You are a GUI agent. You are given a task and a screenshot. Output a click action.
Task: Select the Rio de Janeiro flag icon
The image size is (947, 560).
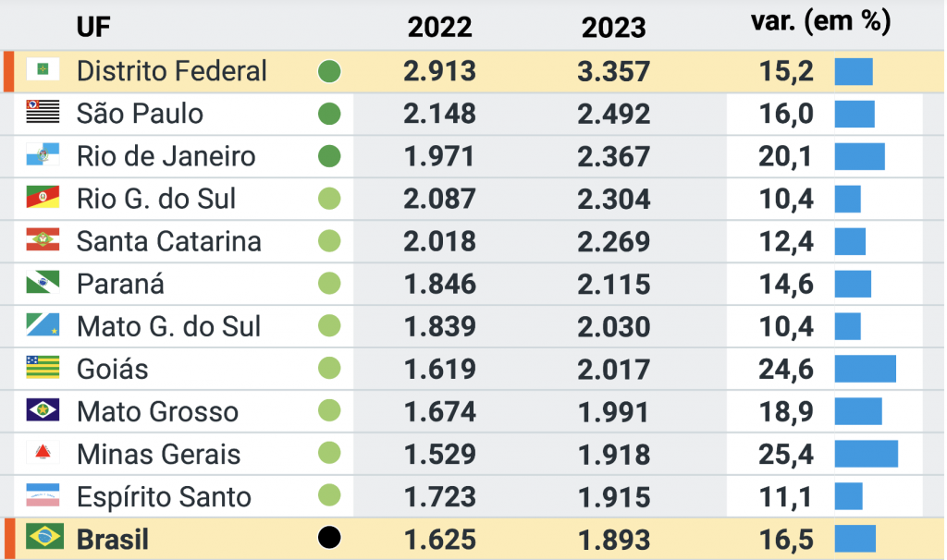(x=43, y=155)
